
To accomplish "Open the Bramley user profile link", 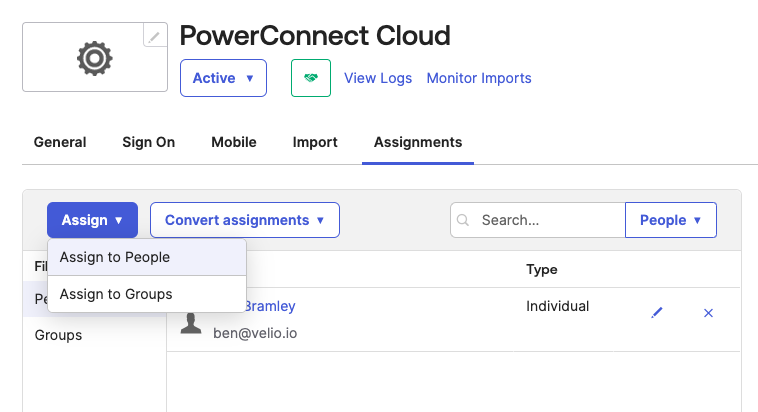I will click(x=270, y=306).
